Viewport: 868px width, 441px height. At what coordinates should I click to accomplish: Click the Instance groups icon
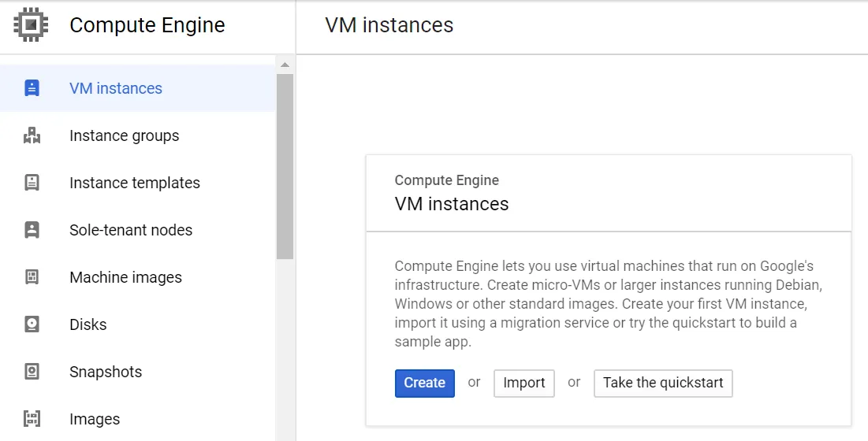point(32,135)
